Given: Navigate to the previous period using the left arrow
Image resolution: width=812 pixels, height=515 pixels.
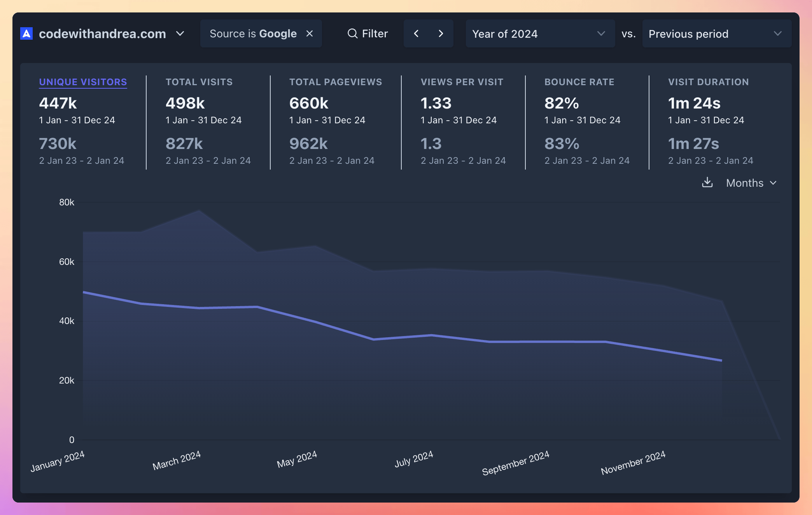Looking at the screenshot, I should (416, 33).
